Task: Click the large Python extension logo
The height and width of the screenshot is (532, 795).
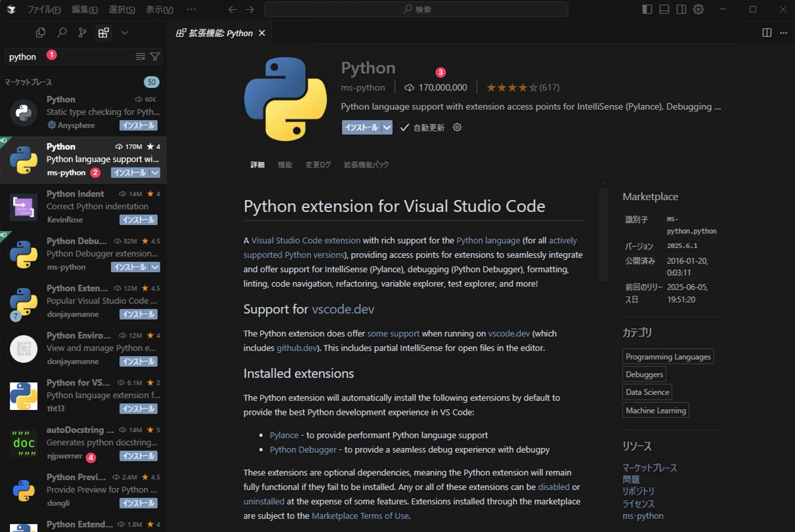Action: click(286, 99)
